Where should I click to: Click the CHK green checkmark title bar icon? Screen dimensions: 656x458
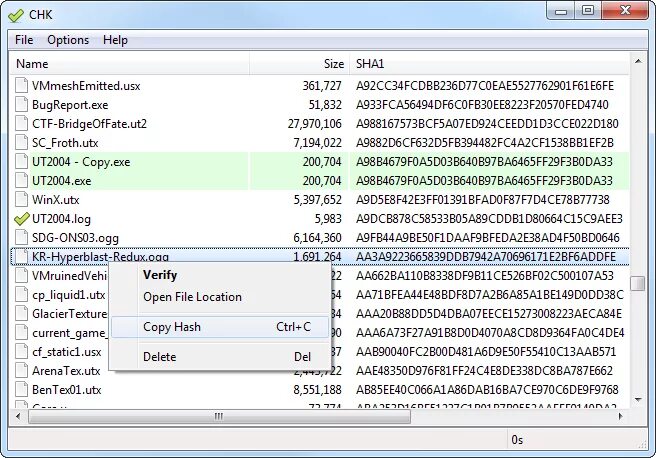point(16,15)
